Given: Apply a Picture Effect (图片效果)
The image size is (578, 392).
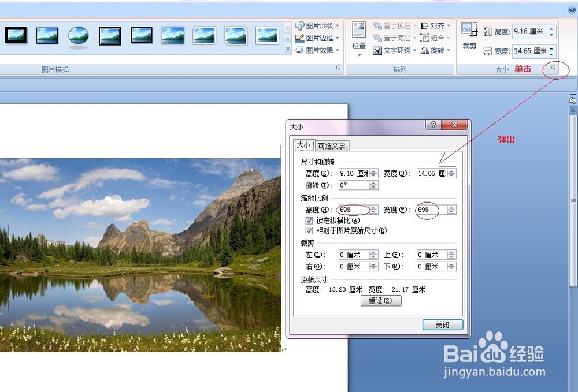Looking at the screenshot, I should (315, 51).
